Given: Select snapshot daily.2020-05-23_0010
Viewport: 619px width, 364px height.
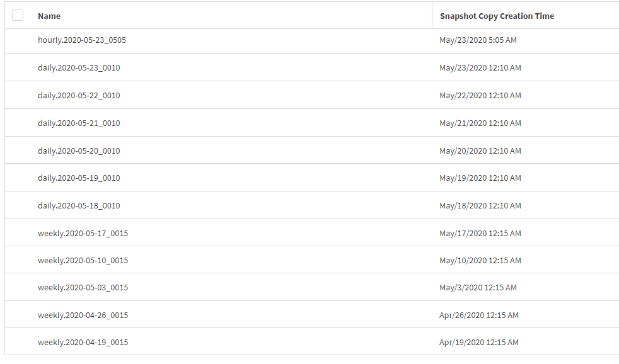Looking at the screenshot, I should point(79,68).
